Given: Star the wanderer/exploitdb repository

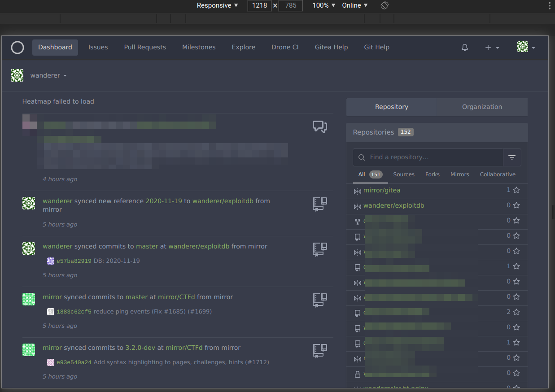Looking at the screenshot, I should click(516, 205).
